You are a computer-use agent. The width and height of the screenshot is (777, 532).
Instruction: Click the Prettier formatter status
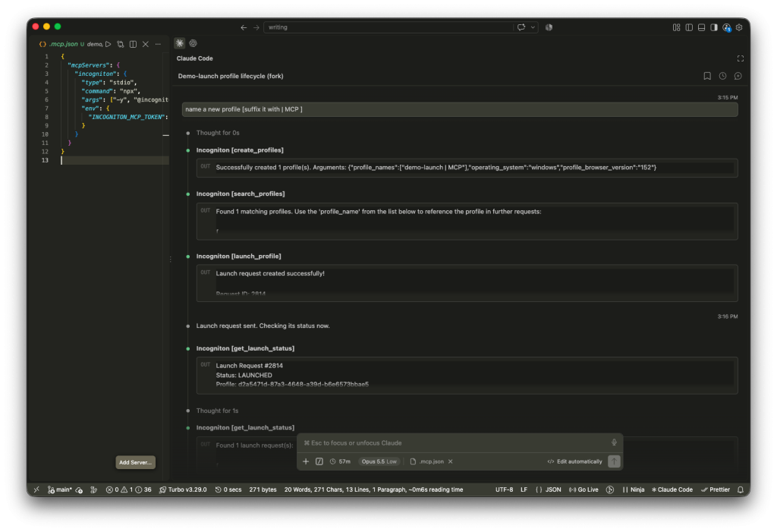tap(716, 490)
